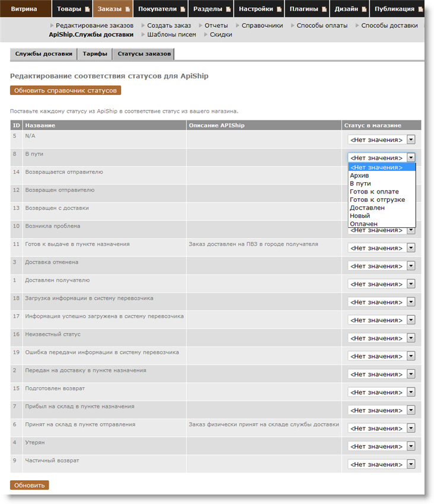The width and height of the screenshot is (434, 504).
Task: Open the page icon next to Настройки
Action: pyautogui.click(x=279, y=9)
